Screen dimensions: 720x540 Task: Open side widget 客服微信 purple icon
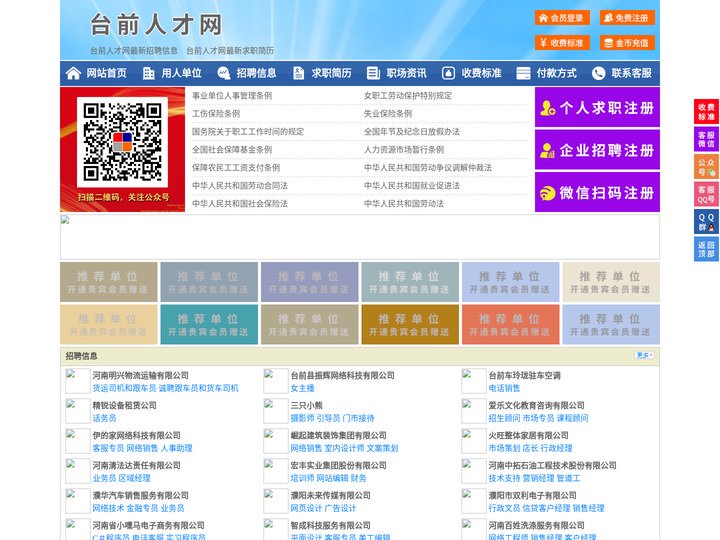coord(706,139)
